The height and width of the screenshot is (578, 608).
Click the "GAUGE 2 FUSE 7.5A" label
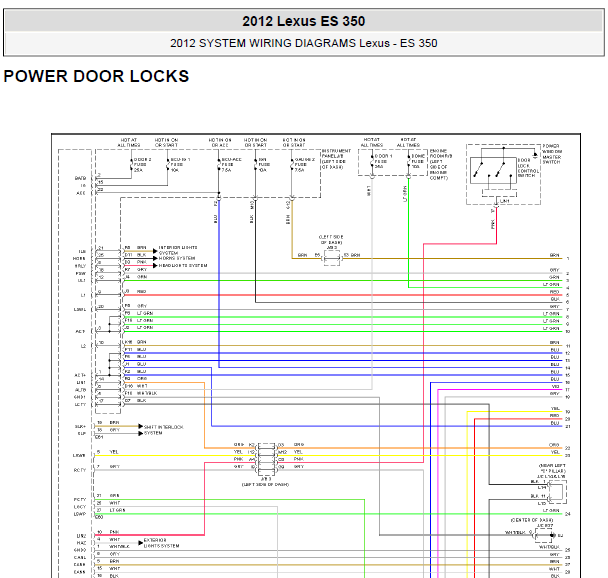pos(305,165)
